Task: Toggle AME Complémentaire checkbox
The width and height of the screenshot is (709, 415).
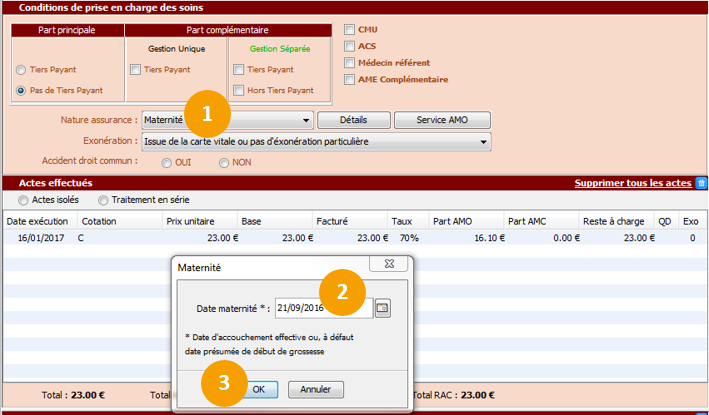Action: 349,79
